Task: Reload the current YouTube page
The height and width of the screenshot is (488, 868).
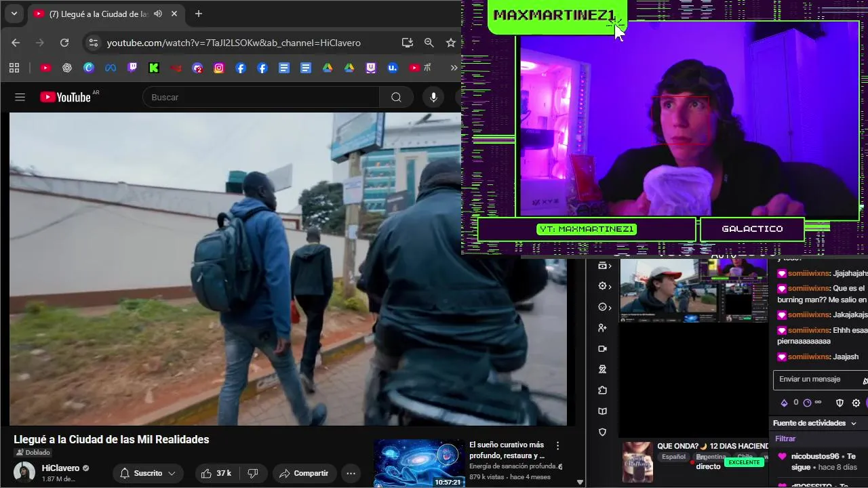Action: [64, 43]
